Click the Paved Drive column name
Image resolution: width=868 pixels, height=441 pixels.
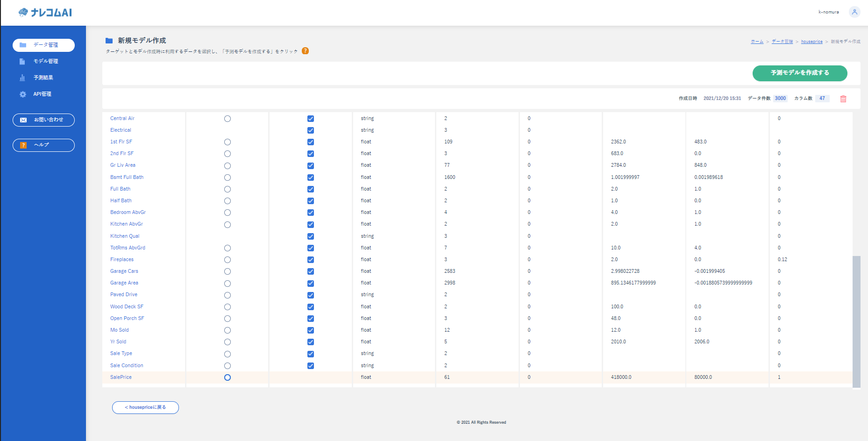click(x=124, y=295)
